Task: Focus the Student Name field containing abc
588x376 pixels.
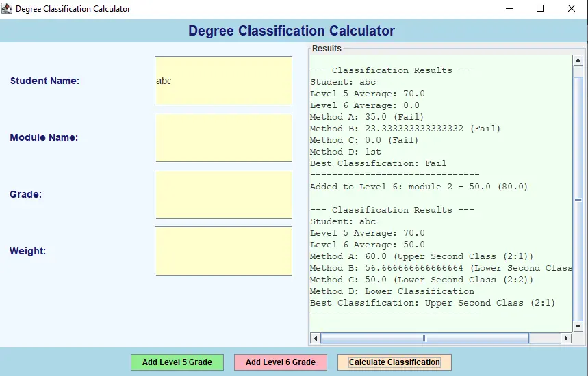Action: click(224, 81)
